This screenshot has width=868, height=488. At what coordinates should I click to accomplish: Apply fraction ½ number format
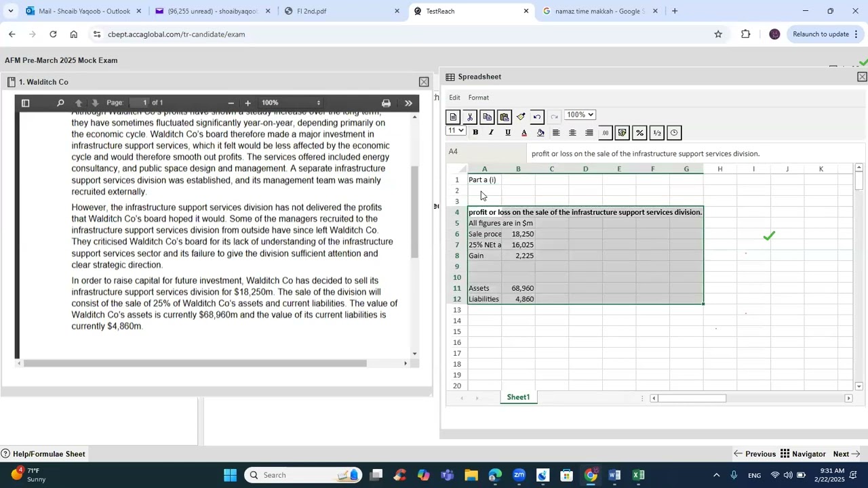[x=656, y=133]
